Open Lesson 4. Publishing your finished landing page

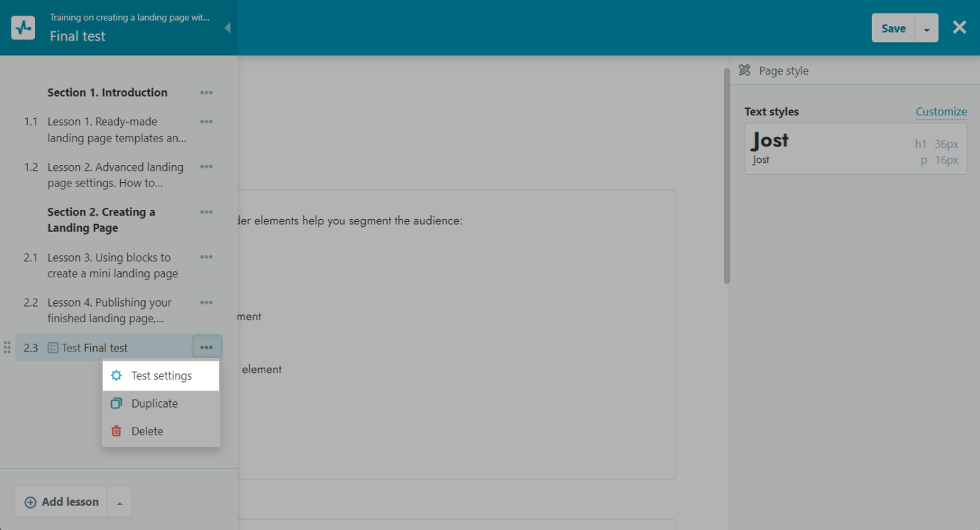tap(110, 310)
